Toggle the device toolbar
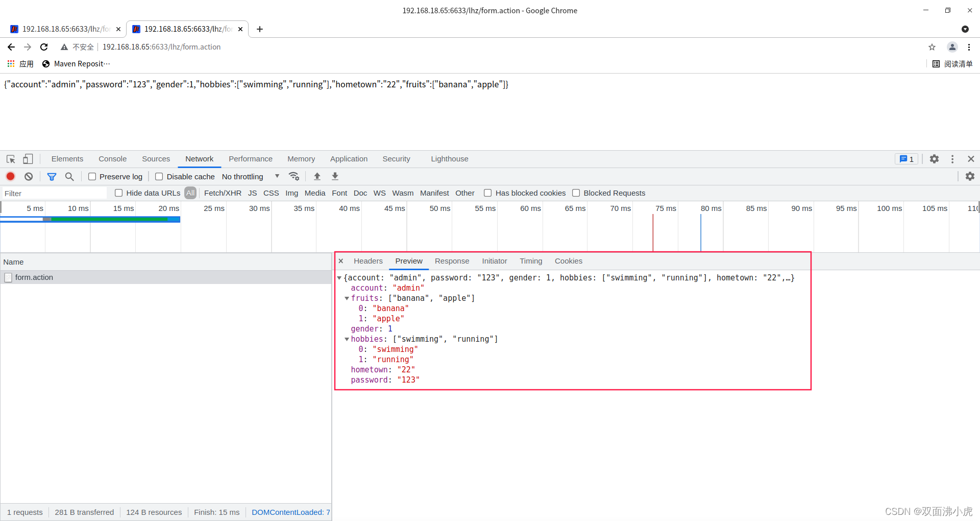 pyautogui.click(x=28, y=159)
